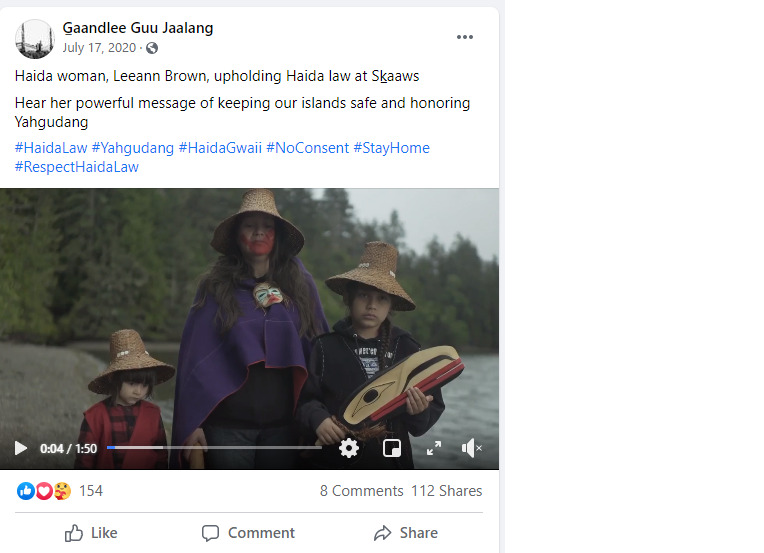Click the Gaandlee Guu Jaalang profile picture

click(x=35, y=38)
